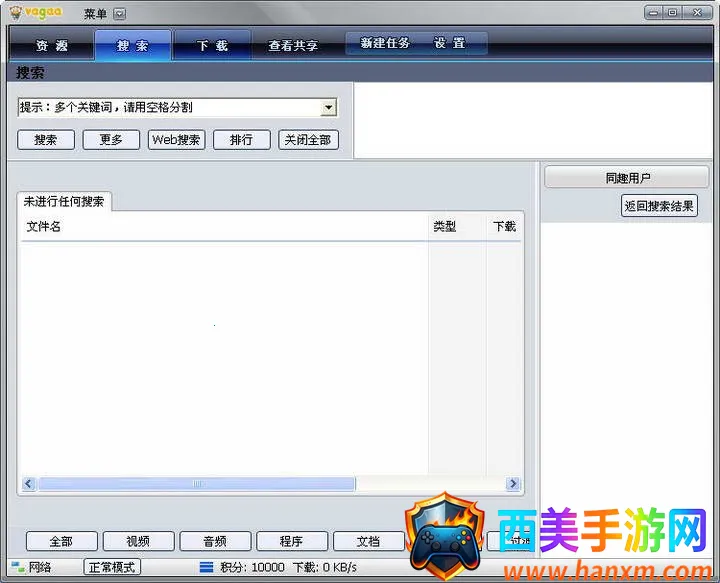Viewport: 720px width, 583px height.
Task: Open the 菜单 dropdown arrow
Action: 120,14
